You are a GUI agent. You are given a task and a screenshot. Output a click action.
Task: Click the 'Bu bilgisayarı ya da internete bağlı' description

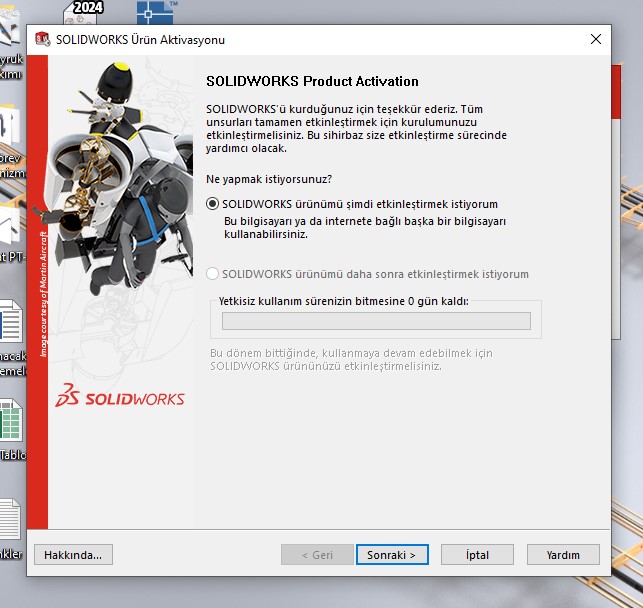point(365,228)
